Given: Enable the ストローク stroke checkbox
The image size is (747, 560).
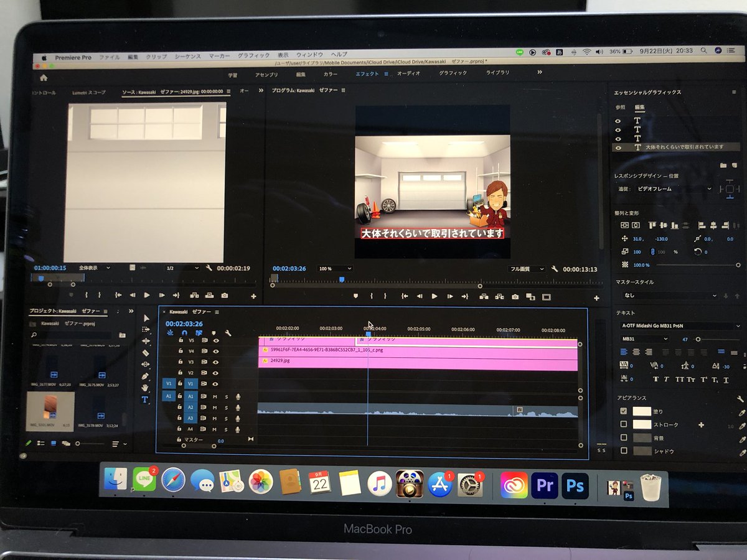Looking at the screenshot, I should pyautogui.click(x=623, y=424).
